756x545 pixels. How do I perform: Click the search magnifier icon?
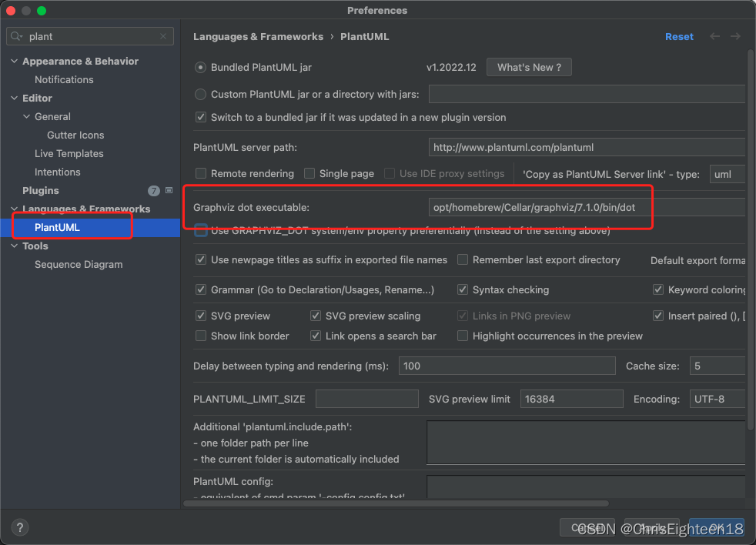click(x=16, y=36)
